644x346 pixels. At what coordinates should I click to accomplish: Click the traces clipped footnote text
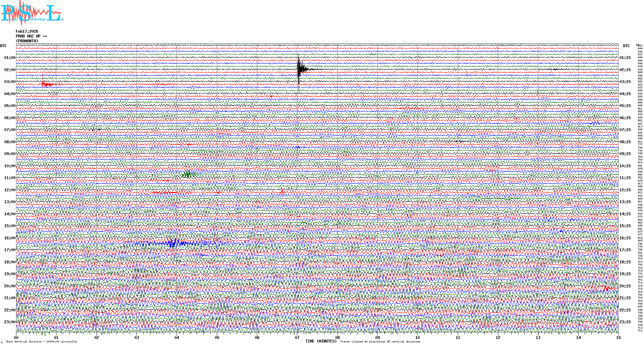[380, 342]
